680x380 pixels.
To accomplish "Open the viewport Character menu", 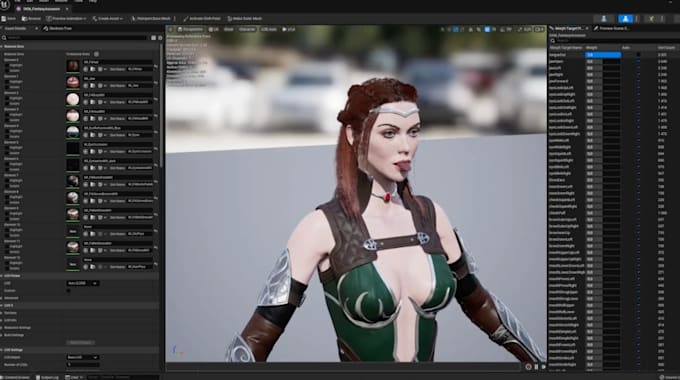I will tap(247, 29).
